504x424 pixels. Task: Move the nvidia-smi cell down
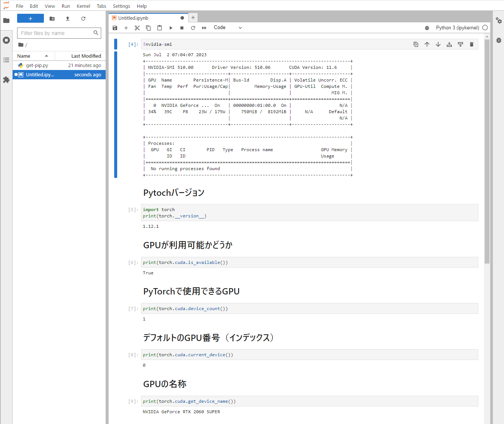(x=438, y=44)
